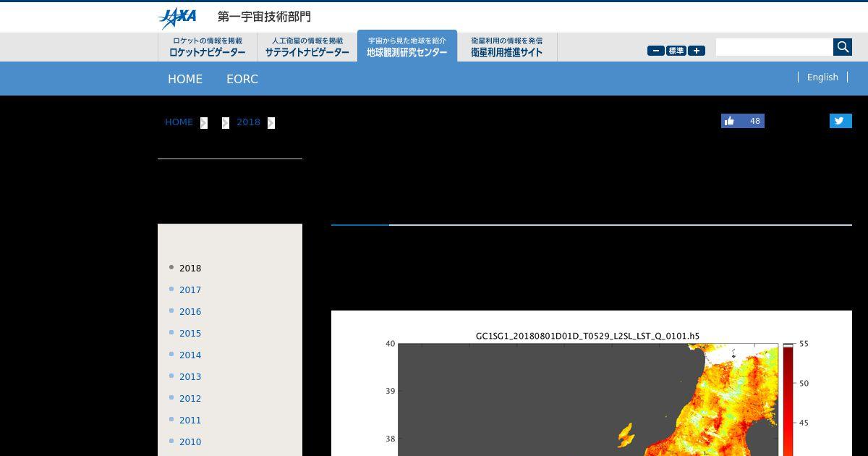Focus the site search input field
Screen dimensions: 868x456
point(774,47)
